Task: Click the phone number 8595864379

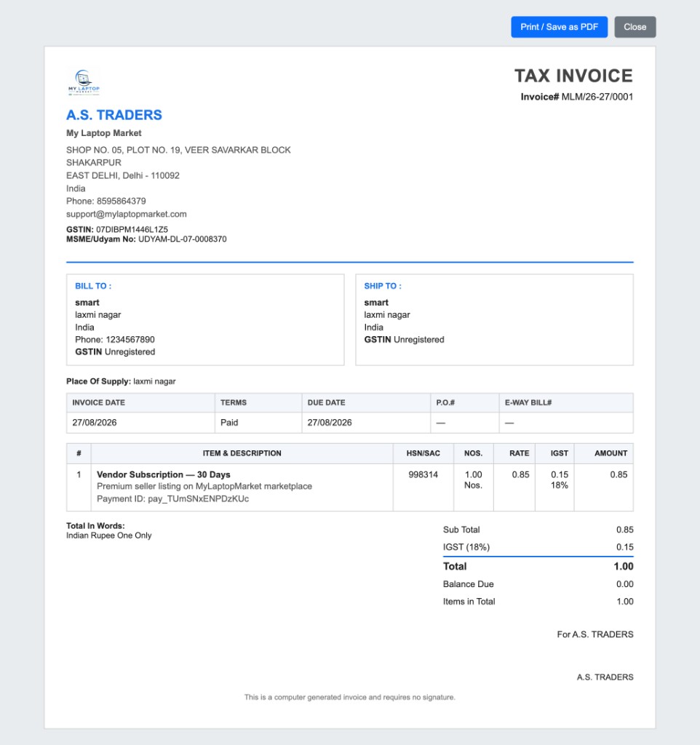Action: (x=122, y=201)
